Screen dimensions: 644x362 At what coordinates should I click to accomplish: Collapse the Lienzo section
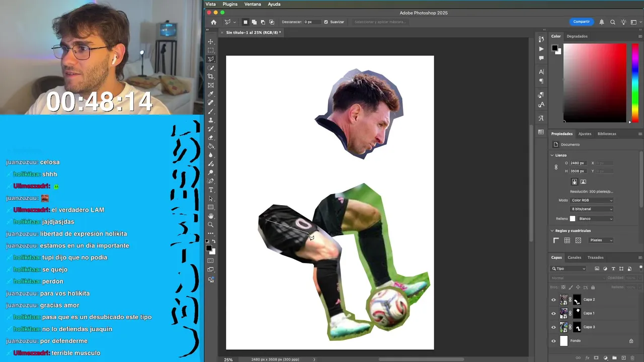552,155
